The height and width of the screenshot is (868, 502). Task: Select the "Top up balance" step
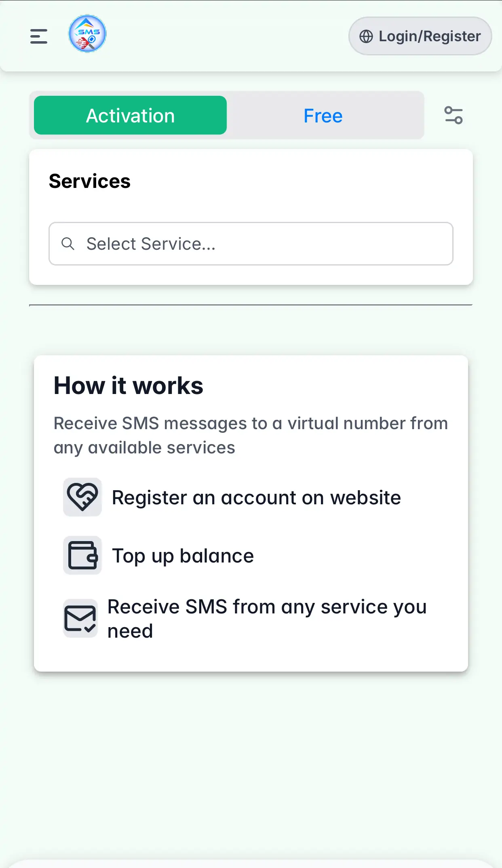183,556
